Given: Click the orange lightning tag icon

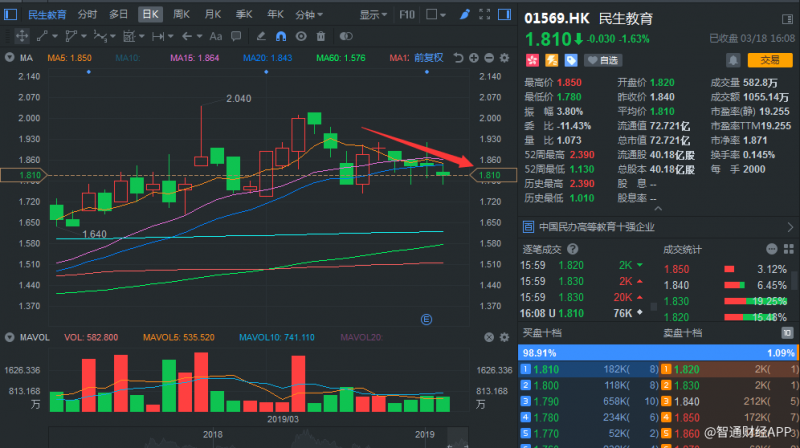Looking at the screenshot, I should (552, 60).
